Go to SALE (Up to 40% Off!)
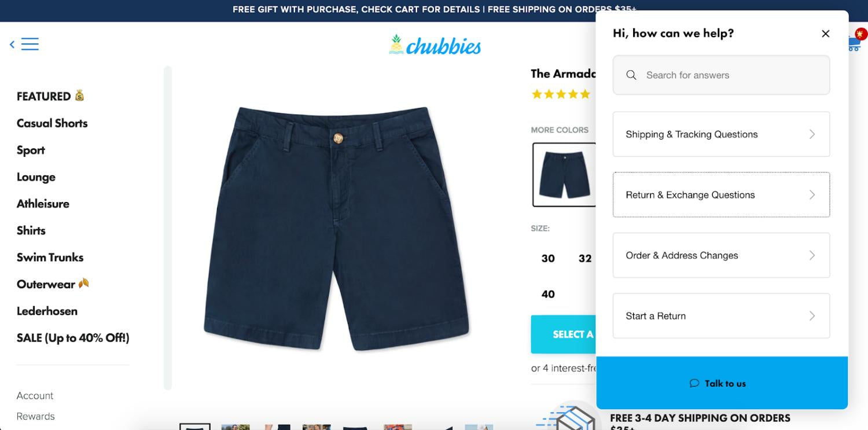 (x=73, y=337)
